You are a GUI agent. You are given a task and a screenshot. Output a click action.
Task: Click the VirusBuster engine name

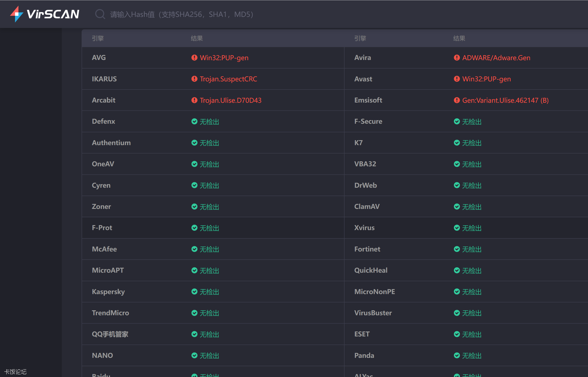[x=373, y=313]
